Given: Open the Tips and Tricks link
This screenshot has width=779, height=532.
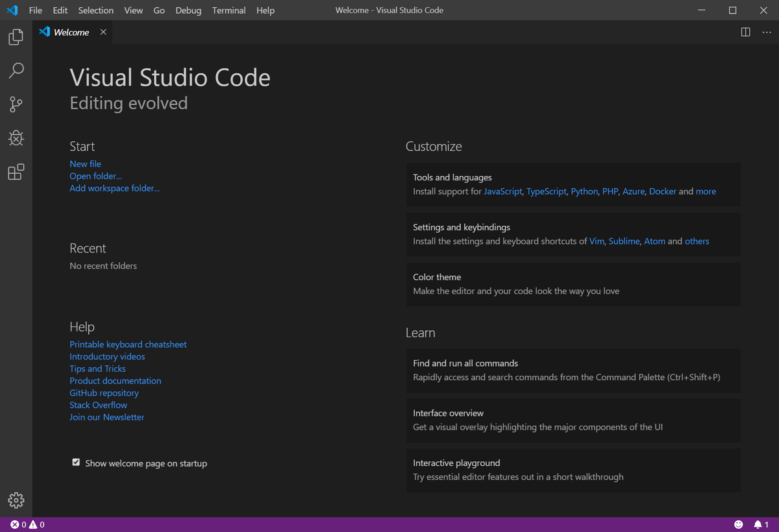Looking at the screenshot, I should click(x=97, y=369).
